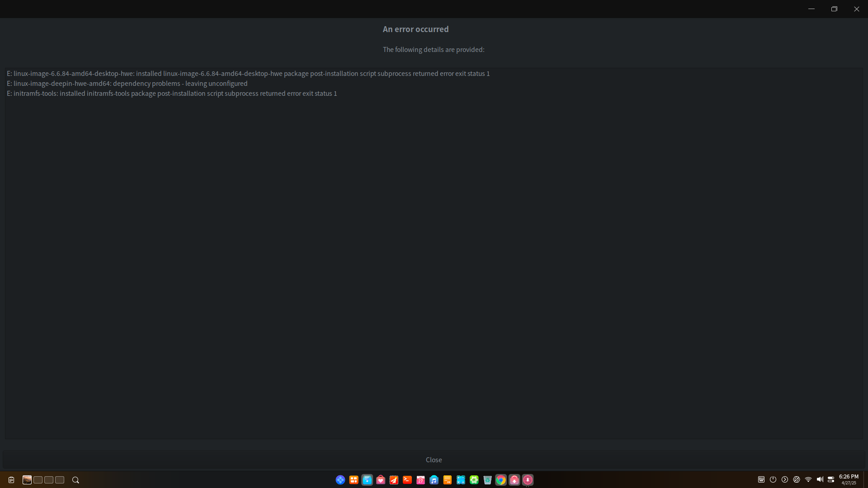Open the on-screen keyboard tray icon

pyautogui.click(x=761, y=479)
